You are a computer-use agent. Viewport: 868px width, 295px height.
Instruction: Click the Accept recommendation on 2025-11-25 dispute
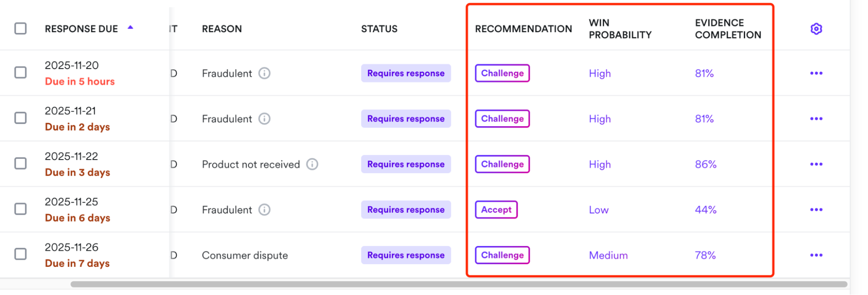(496, 210)
